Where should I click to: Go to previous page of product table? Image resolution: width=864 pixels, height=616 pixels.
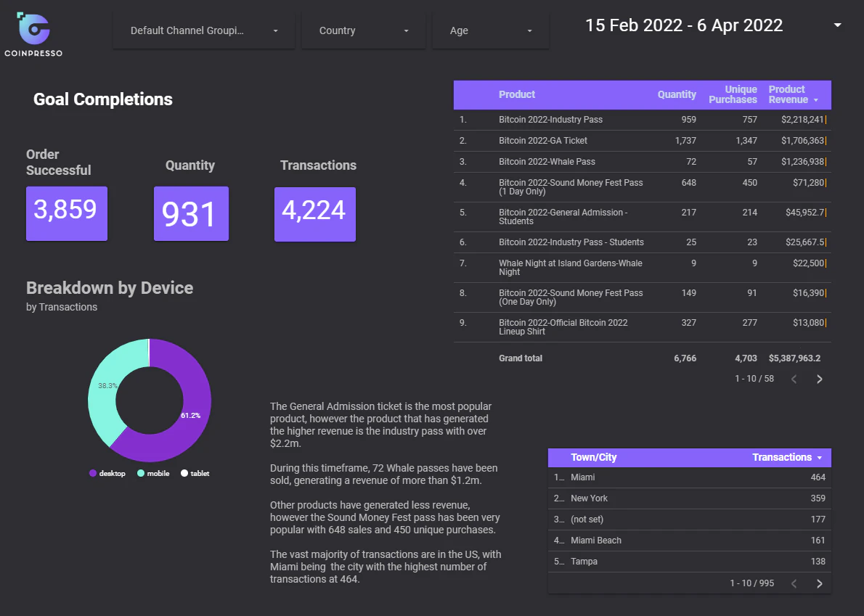[x=794, y=379]
